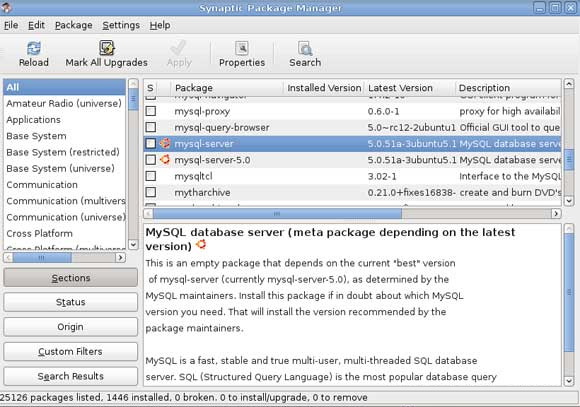Select Base System (restricted) section
Image resolution: width=580 pixels, height=407 pixels.
(64, 152)
